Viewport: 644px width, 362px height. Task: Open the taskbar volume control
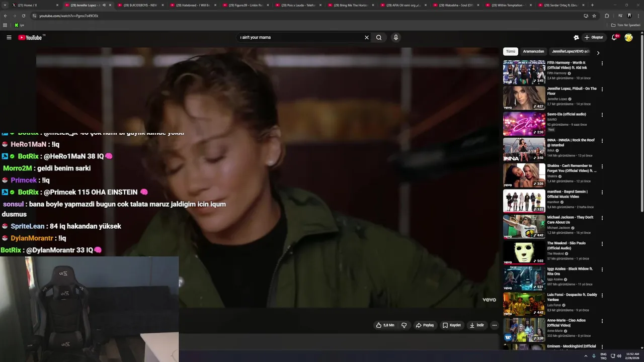tap(619, 356)
